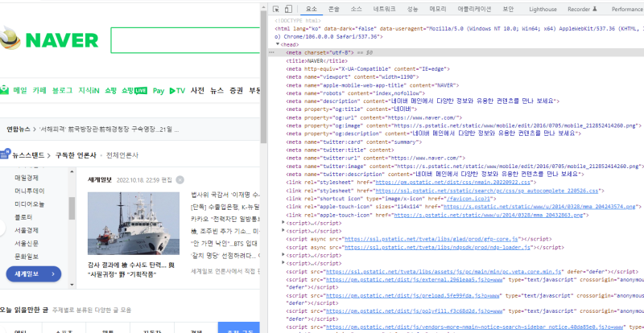Click the three-dots beside meta charset line
644x333 pixels.
pos(271,51)
